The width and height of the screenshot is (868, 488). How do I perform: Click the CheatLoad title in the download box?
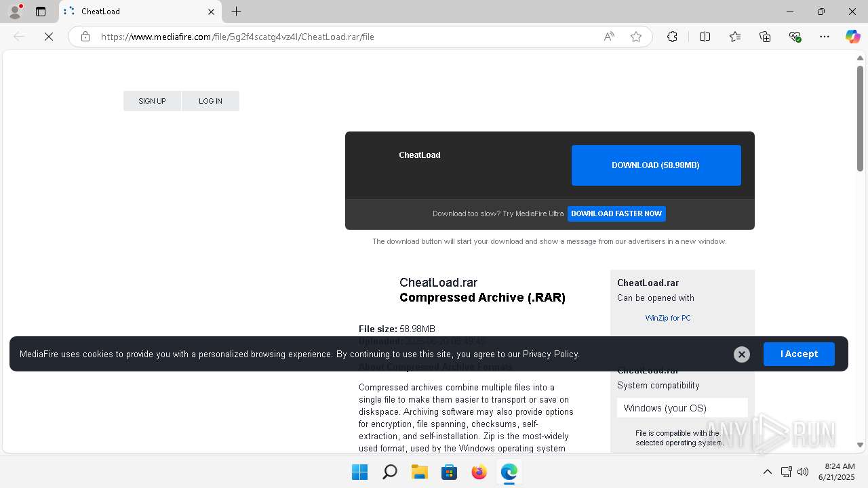[419, 155]
